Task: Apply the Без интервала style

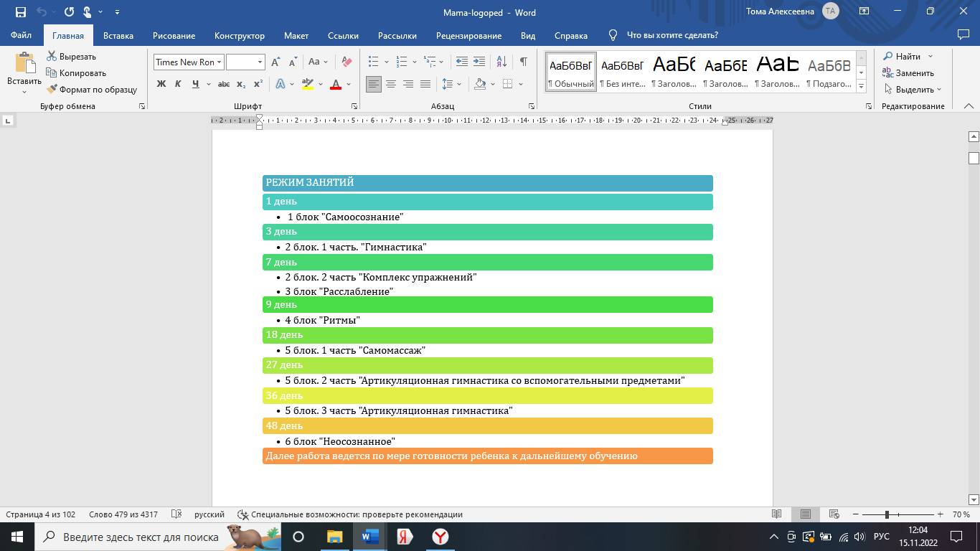Action: (623, 72)
